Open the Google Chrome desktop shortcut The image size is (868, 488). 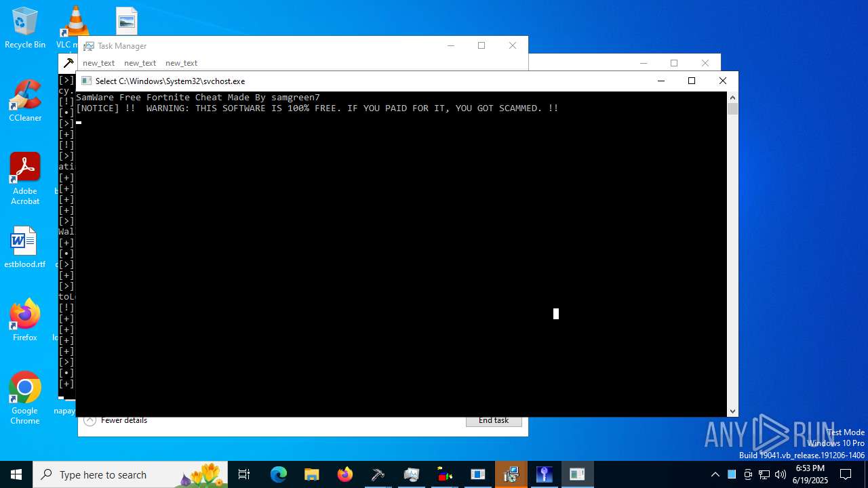click(25, 399)
